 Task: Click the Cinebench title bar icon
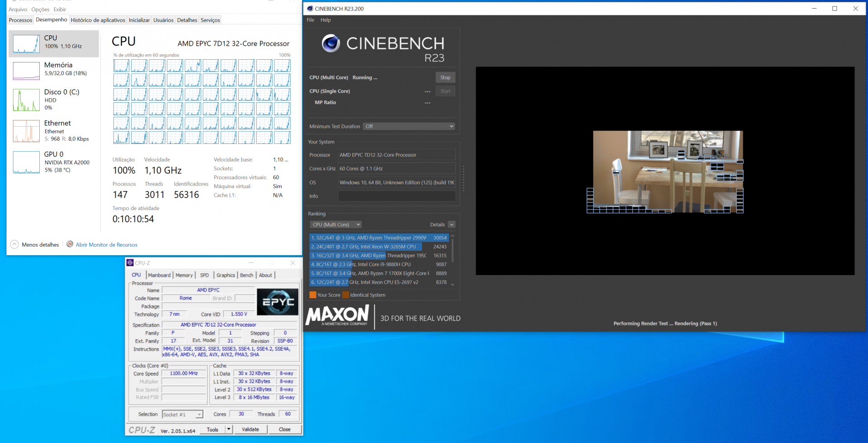(310, 9)
